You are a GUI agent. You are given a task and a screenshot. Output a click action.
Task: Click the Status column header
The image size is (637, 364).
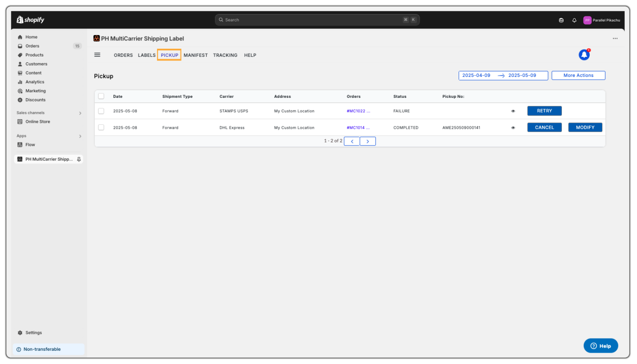click(400, 96)
